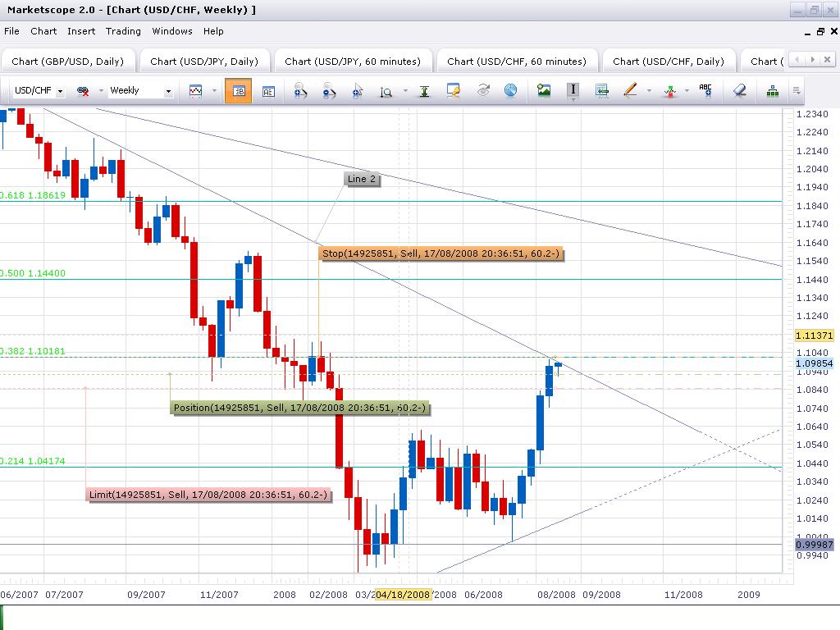Screen dimensions: 840x630
Task: Minimize the inner chart window
Action: pos(807,33)
